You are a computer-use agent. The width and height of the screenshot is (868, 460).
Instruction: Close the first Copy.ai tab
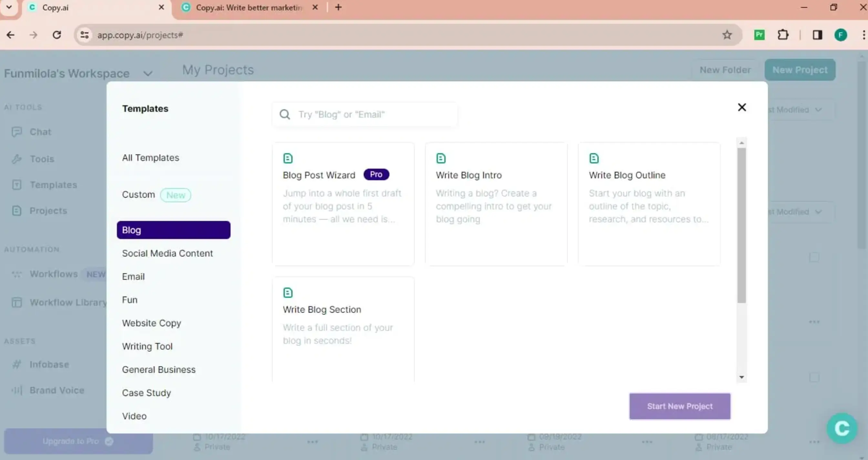[x=161, y=7]
